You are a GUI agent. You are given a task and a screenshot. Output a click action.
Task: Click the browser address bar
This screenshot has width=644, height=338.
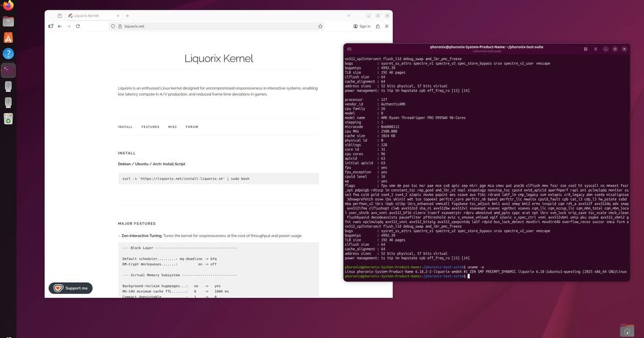pos(188,26)
